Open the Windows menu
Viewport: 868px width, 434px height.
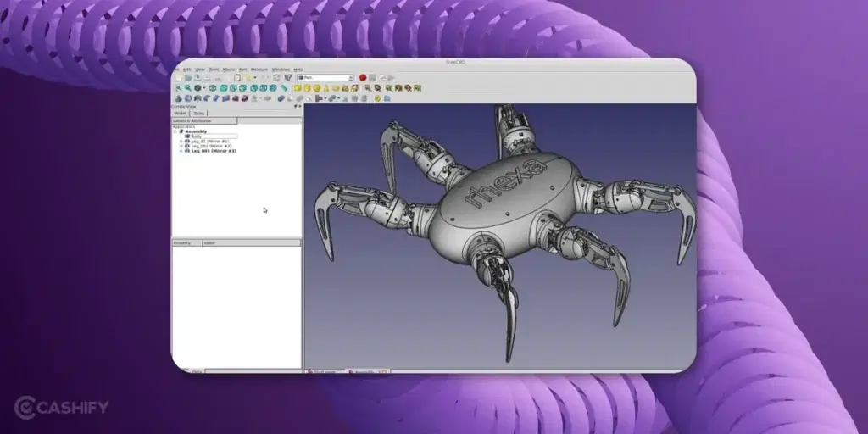tap(281, 70)
